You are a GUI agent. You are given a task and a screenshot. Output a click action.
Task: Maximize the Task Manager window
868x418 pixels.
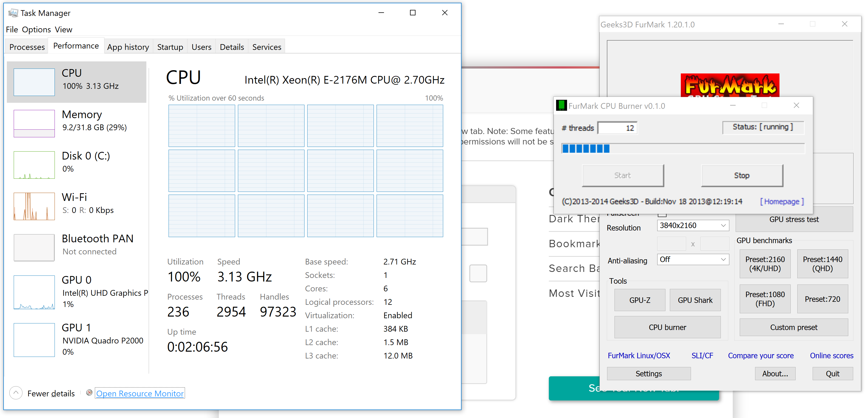point(412,13)
